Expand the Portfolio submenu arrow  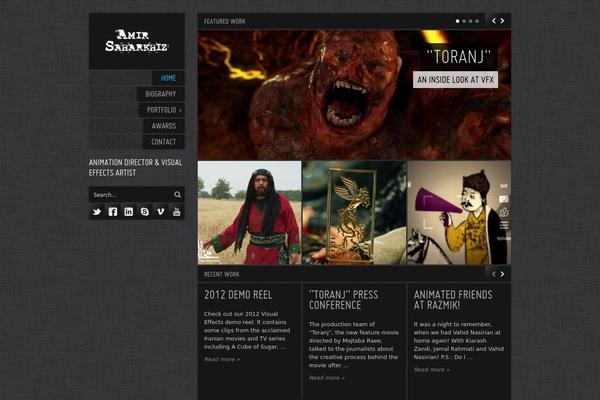click(181, 110)
